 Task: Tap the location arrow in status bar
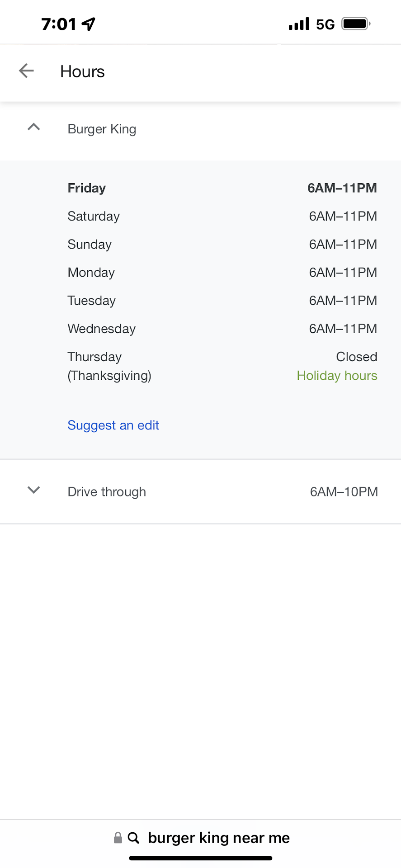89,24
